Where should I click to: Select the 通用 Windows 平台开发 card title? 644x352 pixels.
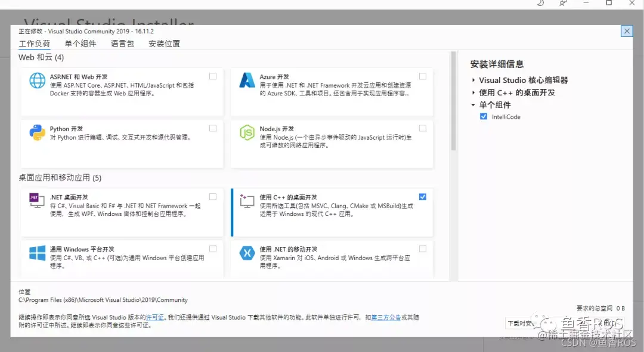[82, 249]
